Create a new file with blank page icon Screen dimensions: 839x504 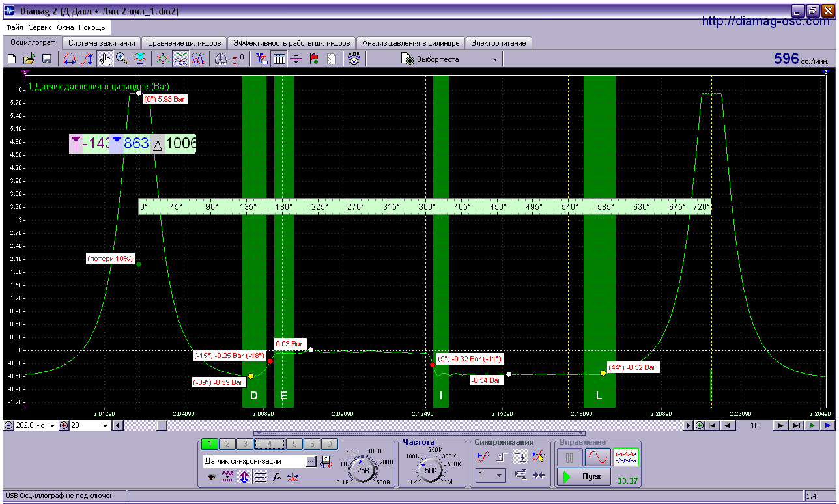click(x=12, y=59)
